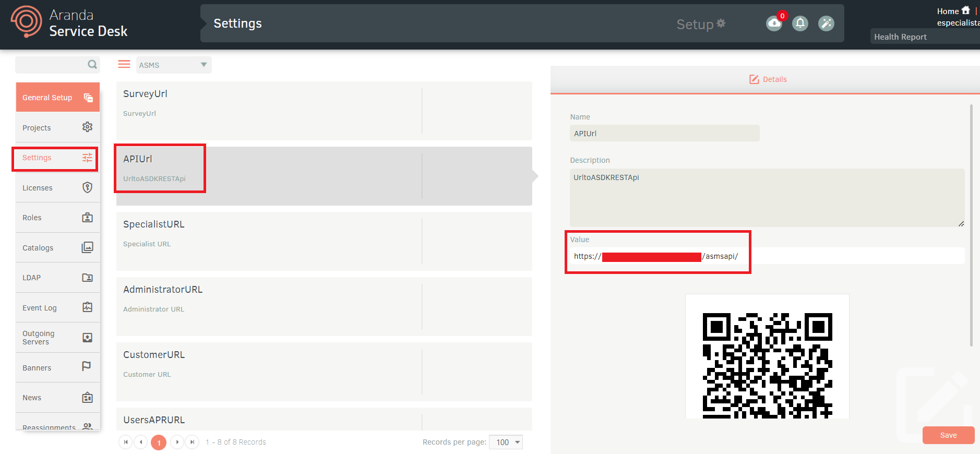This screenshot has height=454, width=980.
Task: Click the Catalogs icon
Action: (x=88, y=247)
